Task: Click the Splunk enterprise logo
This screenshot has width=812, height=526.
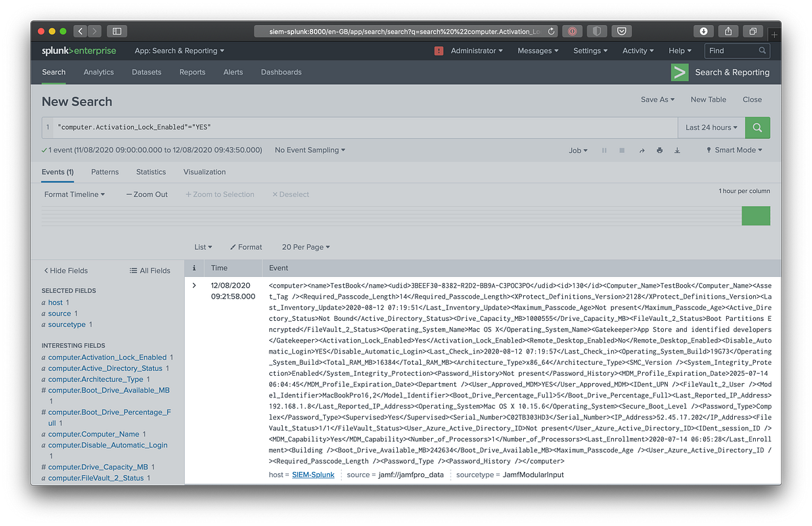Action: 78,51
